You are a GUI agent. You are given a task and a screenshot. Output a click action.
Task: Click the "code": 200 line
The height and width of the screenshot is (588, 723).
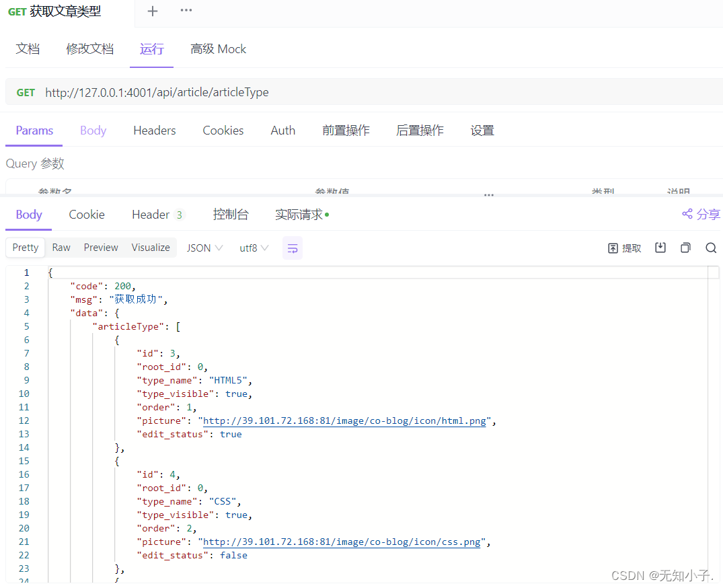click(x=103, y=287)
